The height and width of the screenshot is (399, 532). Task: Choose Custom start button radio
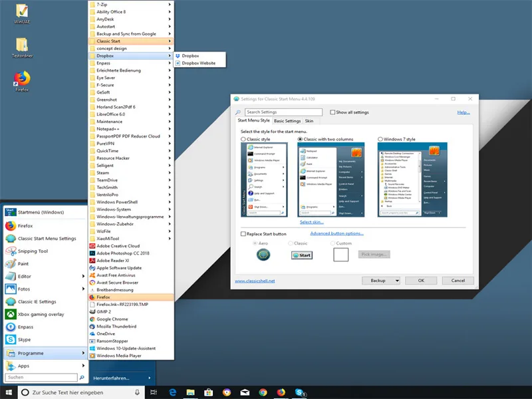click(332, 243)
